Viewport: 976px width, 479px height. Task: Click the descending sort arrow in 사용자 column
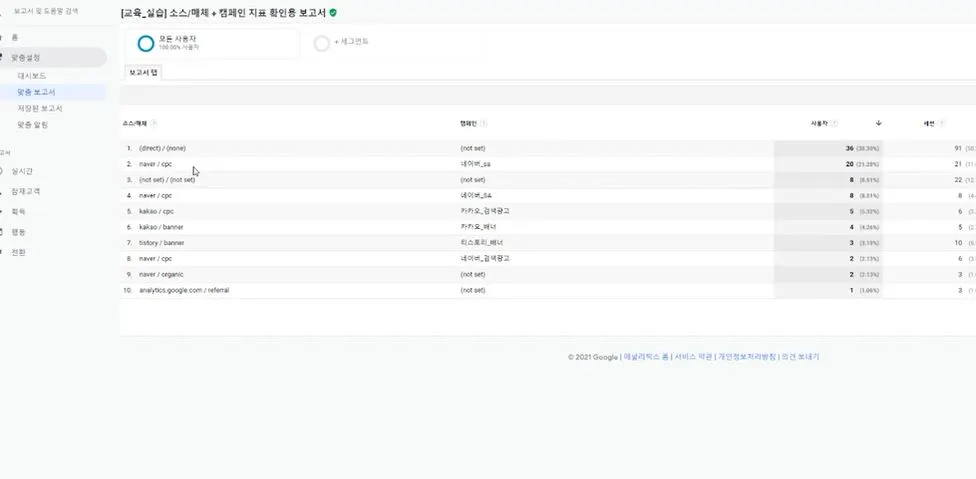878,123
